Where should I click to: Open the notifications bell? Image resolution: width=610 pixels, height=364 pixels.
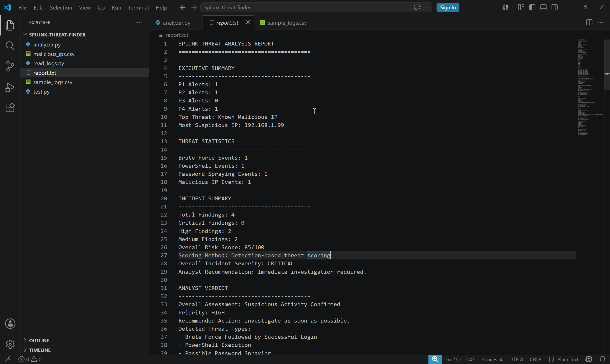pos(602,359)
